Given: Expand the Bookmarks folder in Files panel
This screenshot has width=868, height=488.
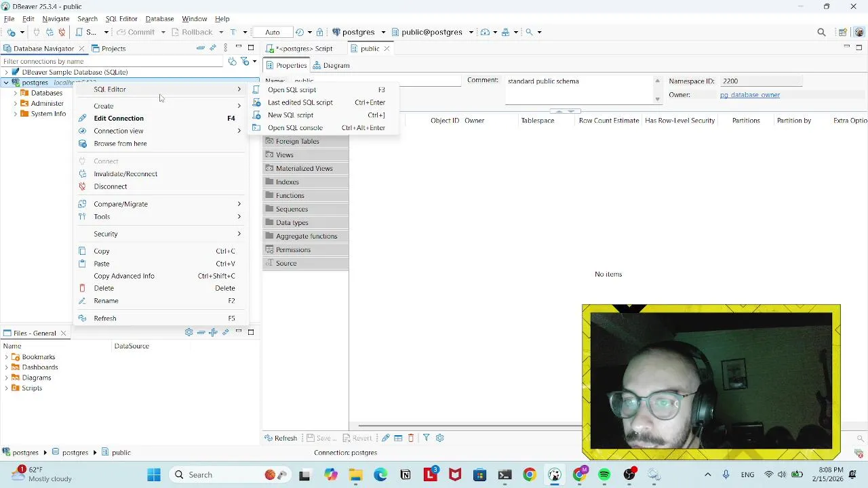Looking at the screenshot, I should pos(6,357).
